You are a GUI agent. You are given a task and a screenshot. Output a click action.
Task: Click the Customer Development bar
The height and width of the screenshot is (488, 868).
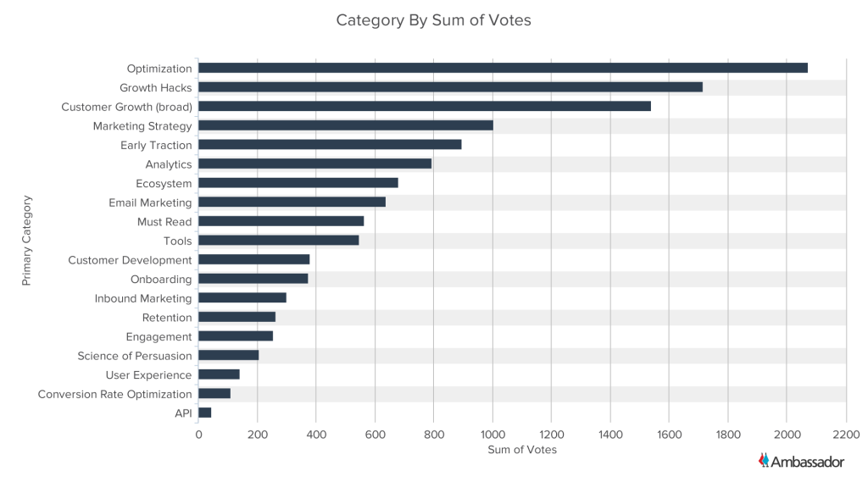click(253, 259)
